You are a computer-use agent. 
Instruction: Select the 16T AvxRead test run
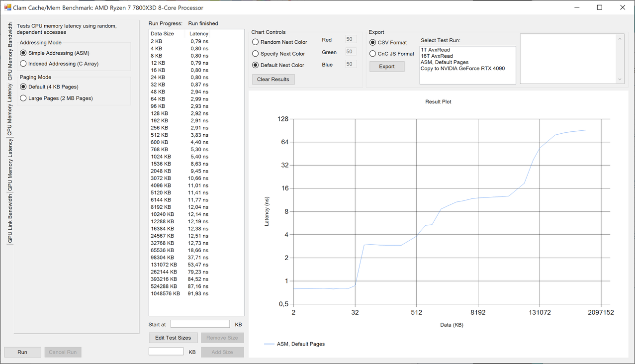point(437,56)
